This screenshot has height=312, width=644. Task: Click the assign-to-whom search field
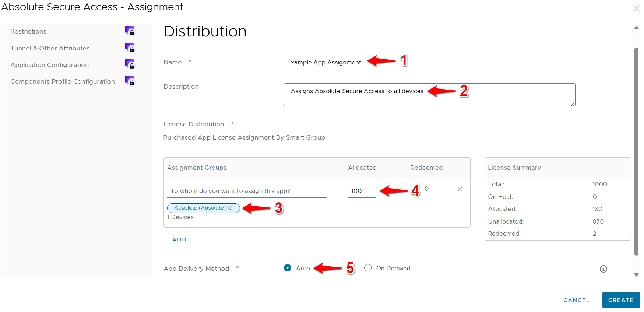[x=247, y=191]
